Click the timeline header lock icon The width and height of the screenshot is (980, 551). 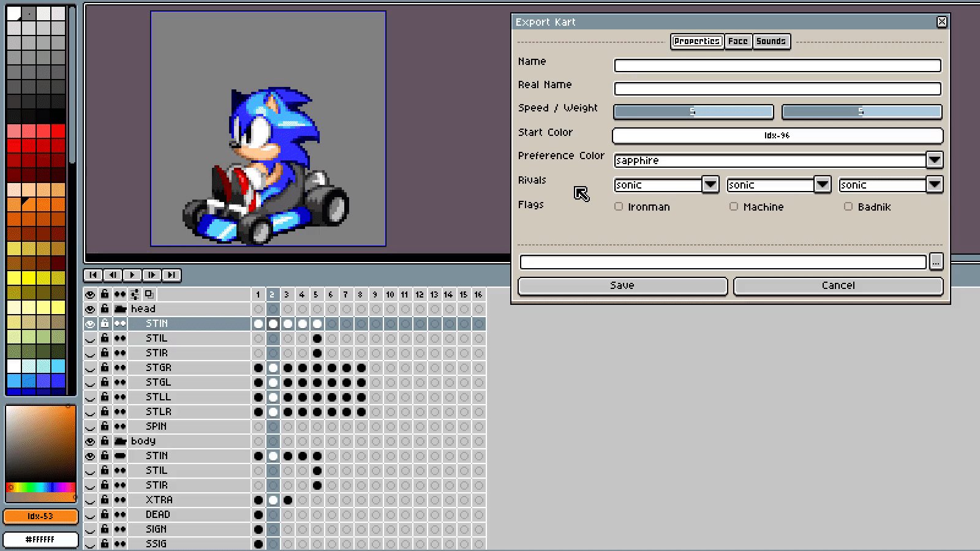[105, 294]
